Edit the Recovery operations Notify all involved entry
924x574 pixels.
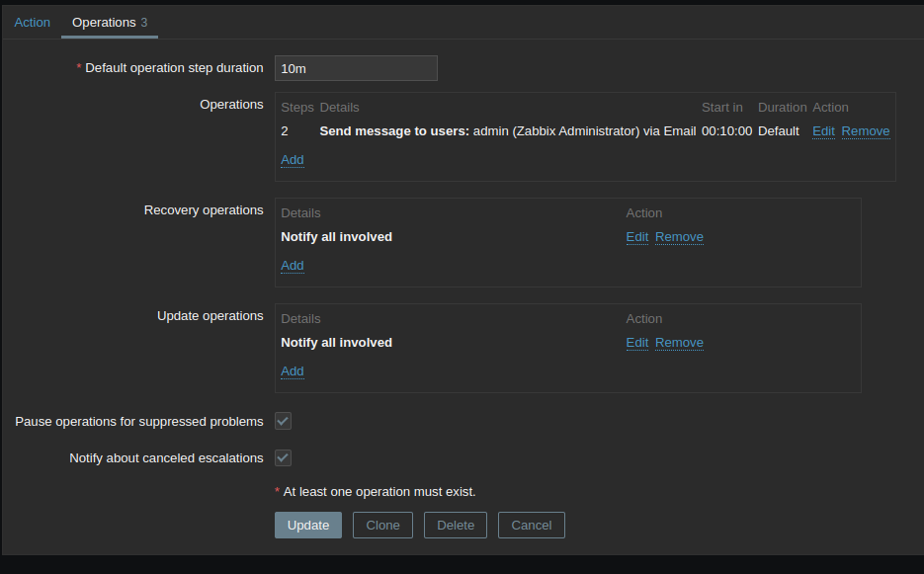click(x=636, y=237)
